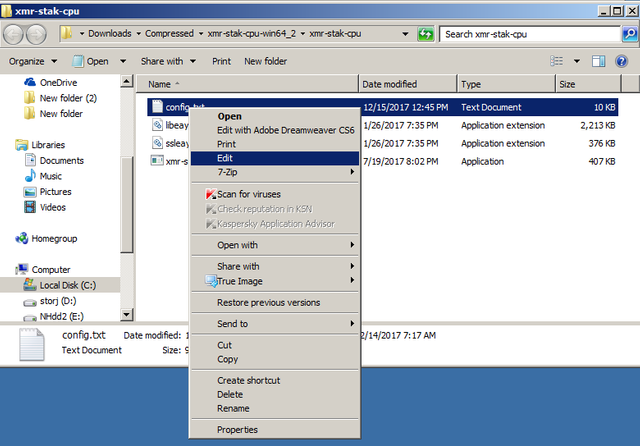Choose Open in the context menu
Viewport: 640px width, 446px height.
[x=275, y=116]
